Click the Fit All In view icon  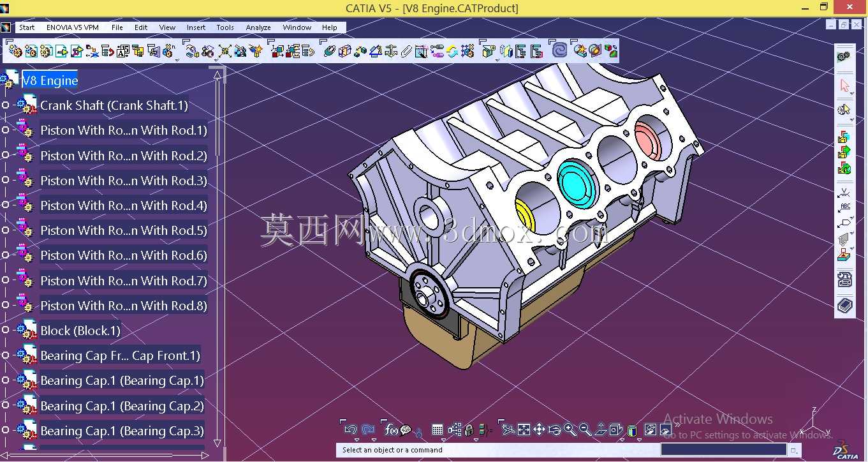click(x=524, y=429)
